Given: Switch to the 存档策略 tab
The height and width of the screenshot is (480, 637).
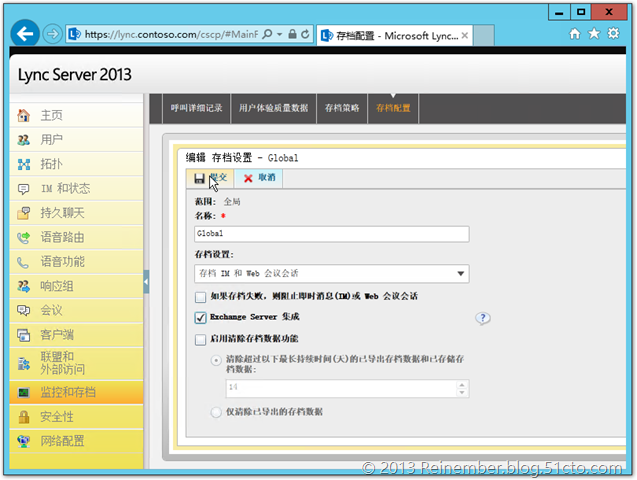Looking at the screenshot, I should pos(341,107).
